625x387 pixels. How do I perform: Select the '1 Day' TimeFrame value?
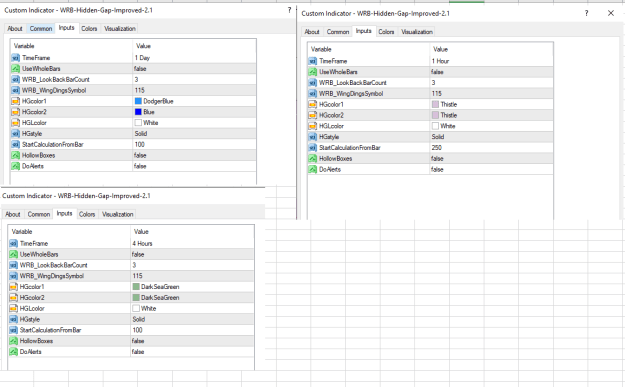coord(142,58)
